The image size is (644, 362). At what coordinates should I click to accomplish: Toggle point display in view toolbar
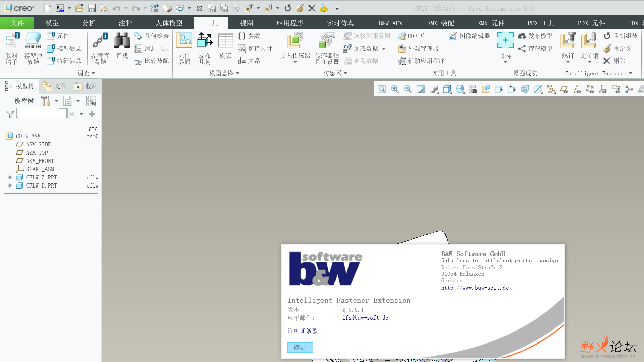pyautogui.click(x=590, y=89)
